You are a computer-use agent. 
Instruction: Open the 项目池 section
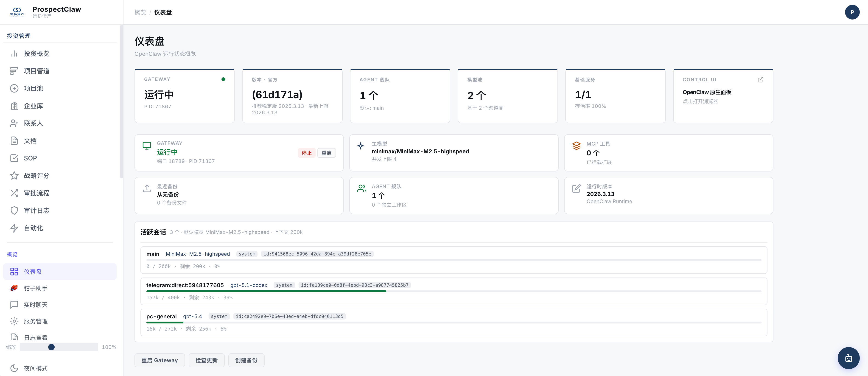(x=34, y=88)
